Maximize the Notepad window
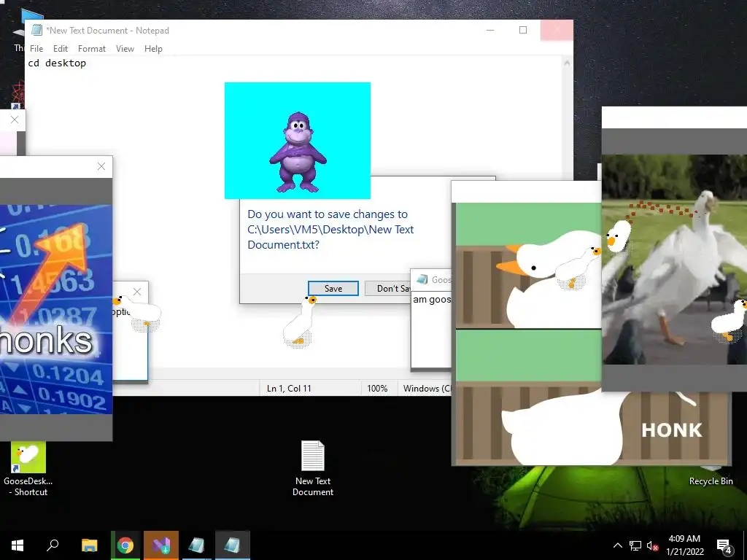 [522, 30]
